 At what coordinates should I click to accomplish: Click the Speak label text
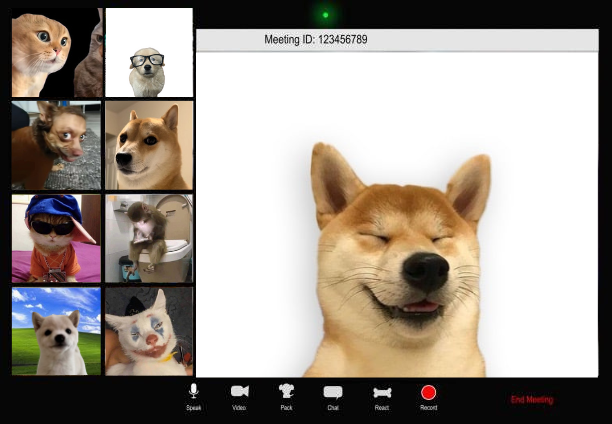point(194,408)
